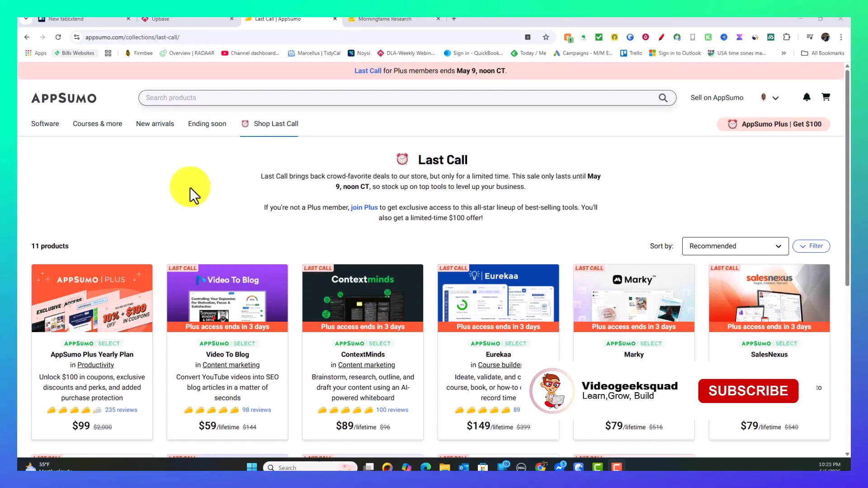The image size is (868, 488).
Task: Open the Chrome three-dot menu
Action: (x=841, y=37)
